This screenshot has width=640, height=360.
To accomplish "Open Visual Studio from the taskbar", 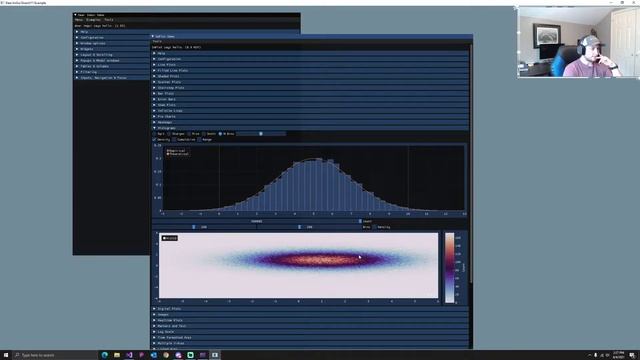I will [x=129, y=355].
